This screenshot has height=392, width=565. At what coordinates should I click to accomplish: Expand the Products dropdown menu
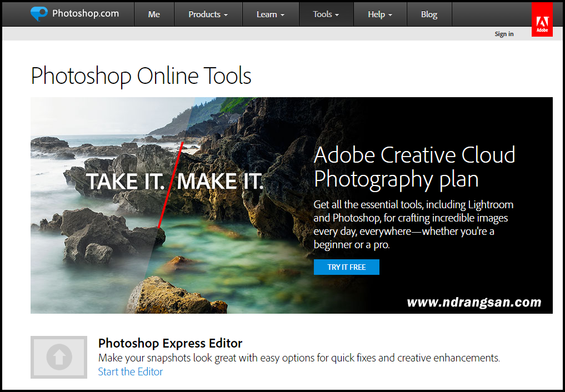208,14
